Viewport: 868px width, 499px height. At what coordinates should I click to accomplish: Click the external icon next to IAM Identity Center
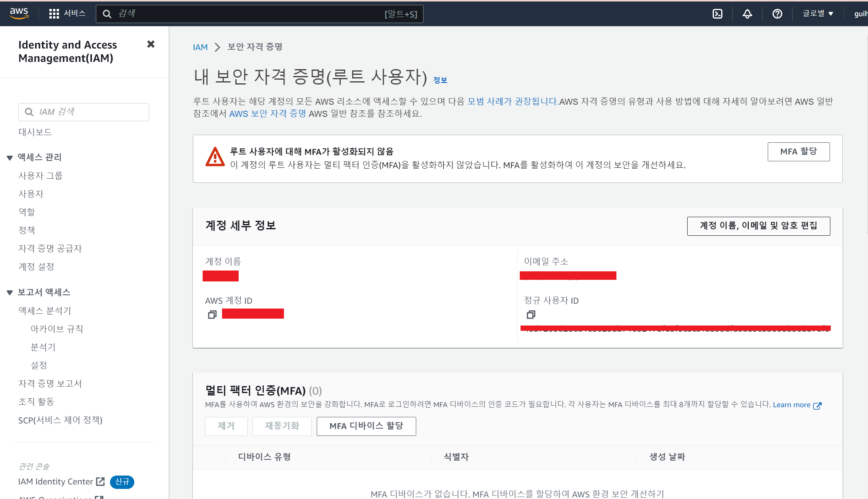tap(100, 482)
